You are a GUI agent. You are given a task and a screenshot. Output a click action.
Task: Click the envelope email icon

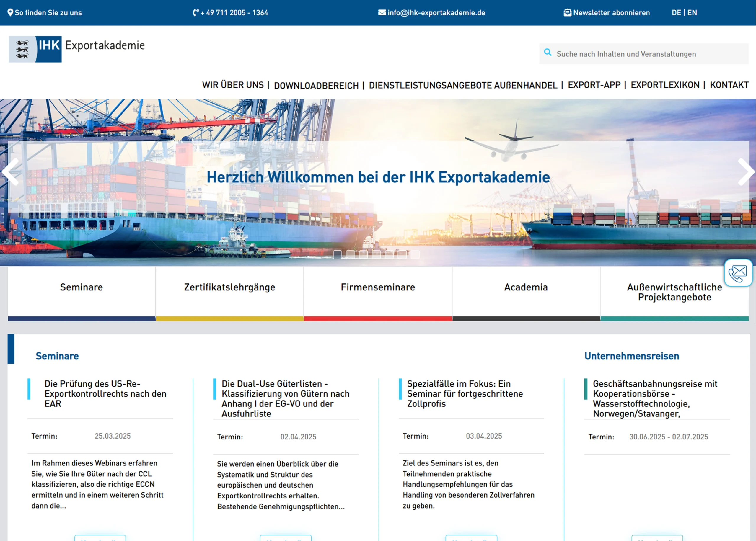(x=382, y=13)
